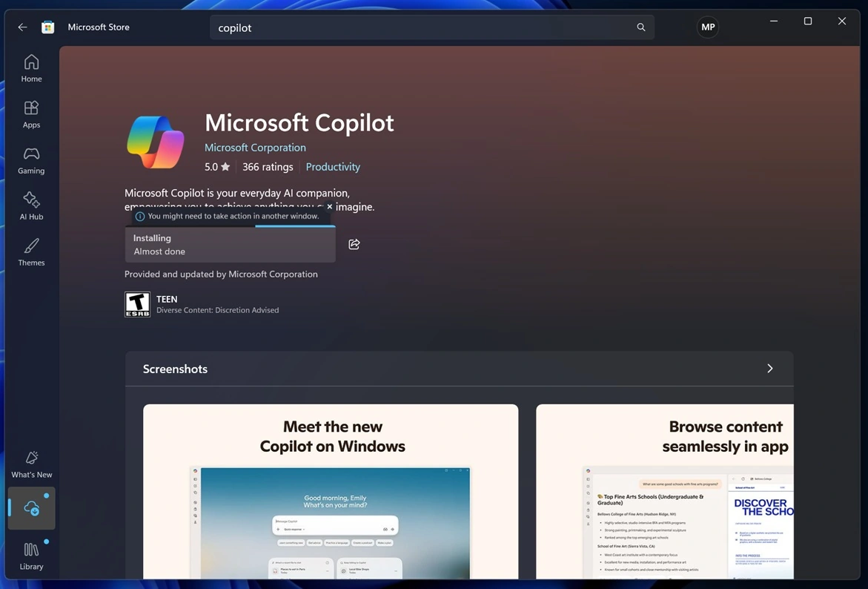This screenshot has height=589, width=868.
Task: Open the Home section in the sidebar
Action: click(30, 68)
